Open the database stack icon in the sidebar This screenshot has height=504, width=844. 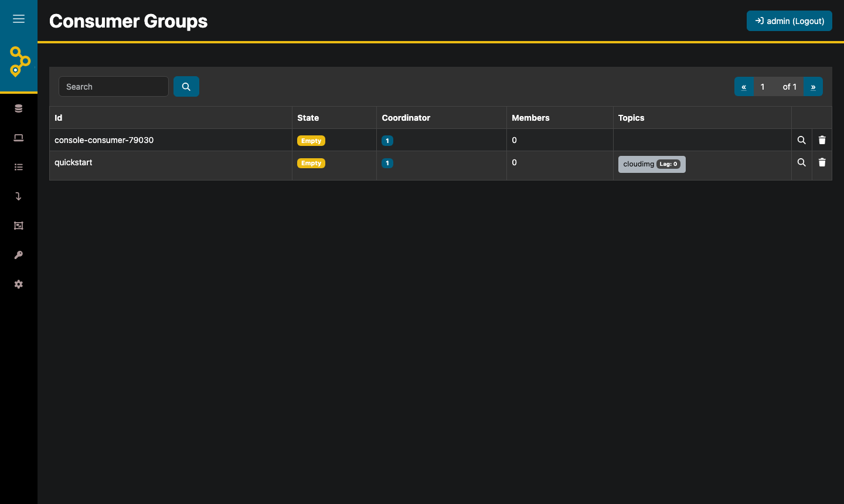pos(19,108)
